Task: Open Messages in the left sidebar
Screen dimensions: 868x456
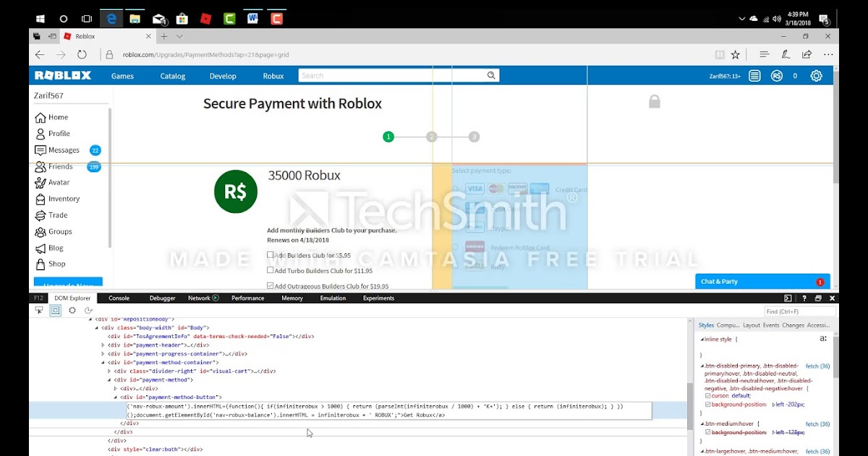Action: (x=57, y=150)
